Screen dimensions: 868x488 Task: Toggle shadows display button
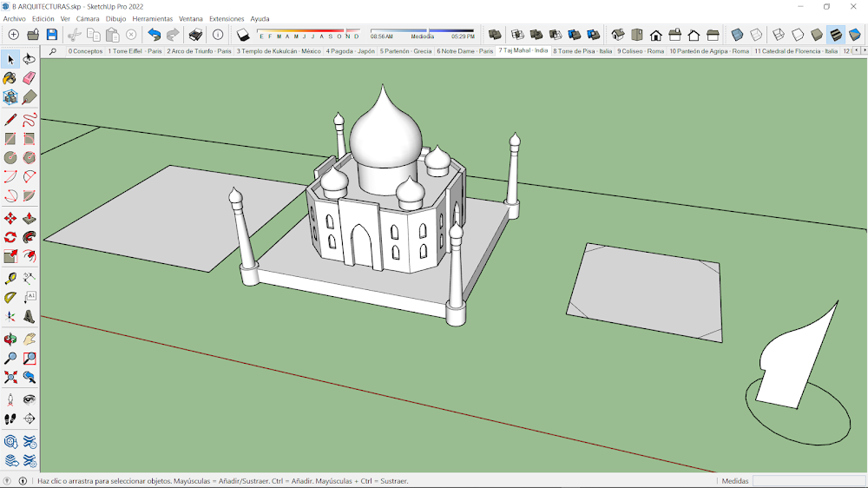pos(243,35)
